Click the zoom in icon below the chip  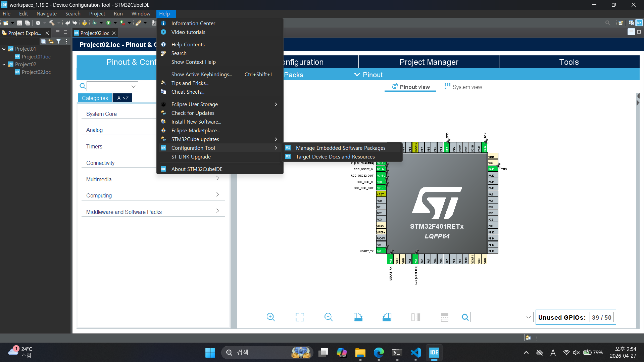[x=271, y=317]
